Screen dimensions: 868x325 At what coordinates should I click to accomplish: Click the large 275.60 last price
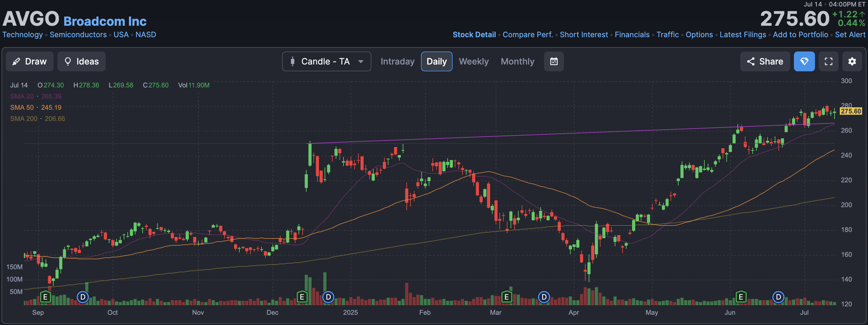point(795,19)
